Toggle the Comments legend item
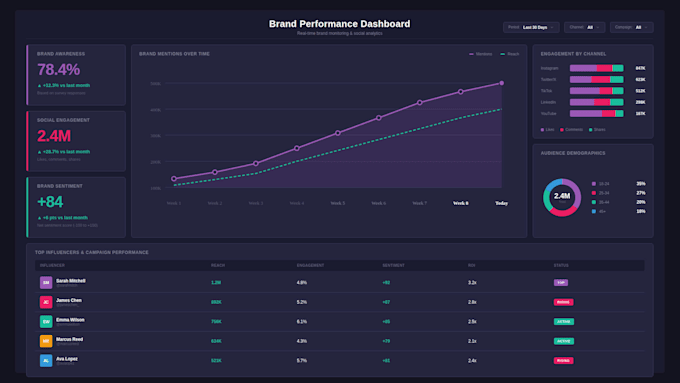Screen dimensions: 680x383 571,130
